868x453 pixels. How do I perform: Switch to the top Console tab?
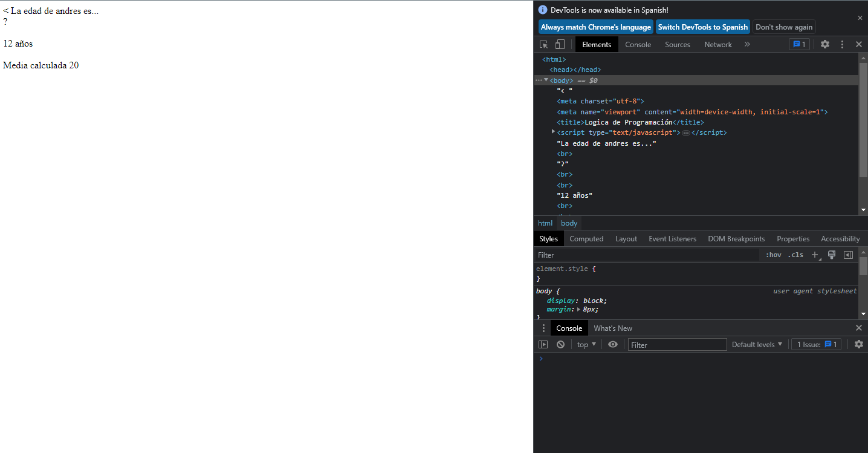[x=638, y=44]
